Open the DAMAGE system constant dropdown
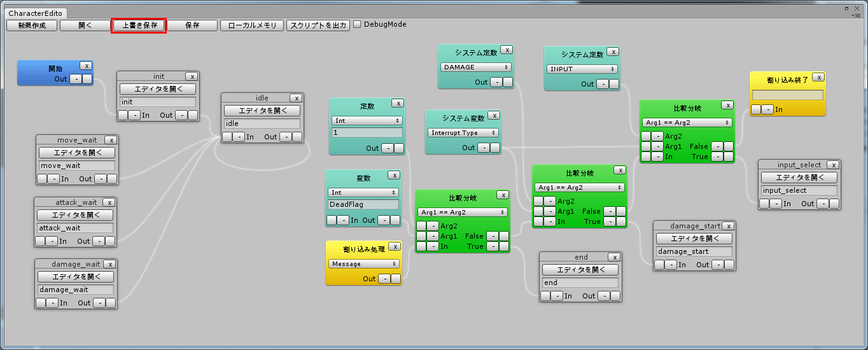 pyautogui.click(x=476, y=67)
